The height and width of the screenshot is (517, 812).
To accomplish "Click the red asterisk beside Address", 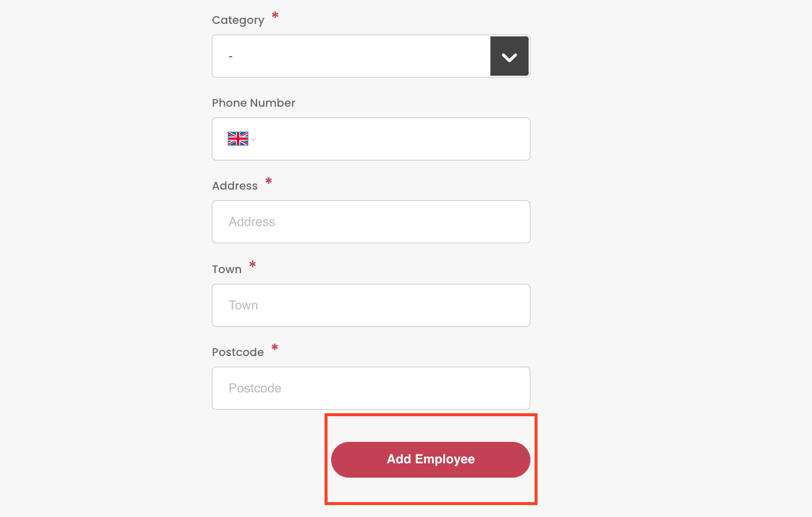I will tap(268, 181).
